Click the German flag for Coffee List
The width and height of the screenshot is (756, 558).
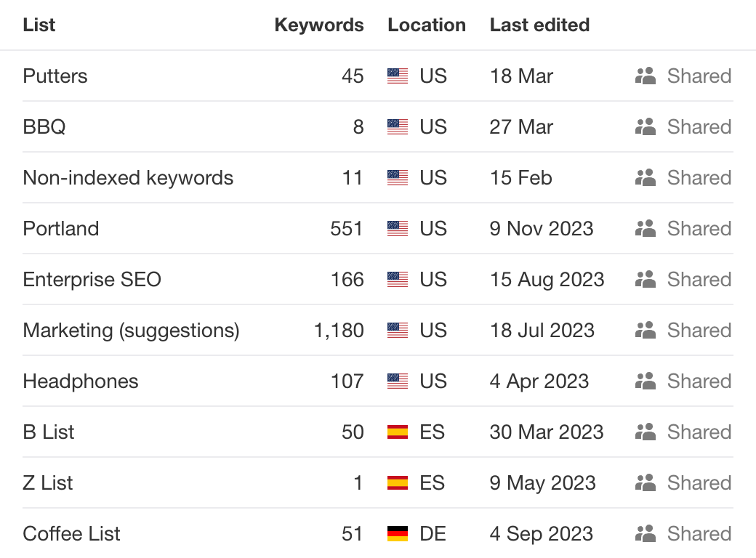(398, 534)
